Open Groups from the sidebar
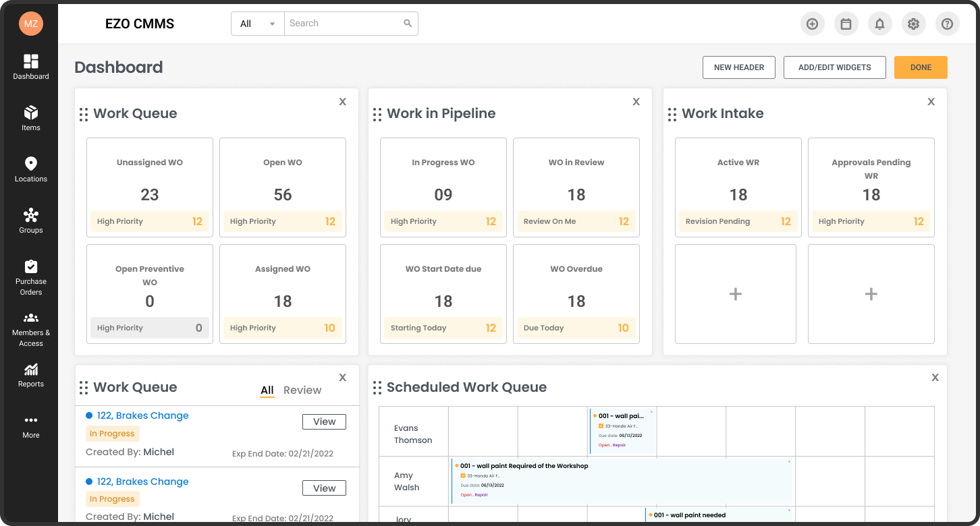Screen dimensions: 980x526 pyautogui.click(x=31, y=220)
